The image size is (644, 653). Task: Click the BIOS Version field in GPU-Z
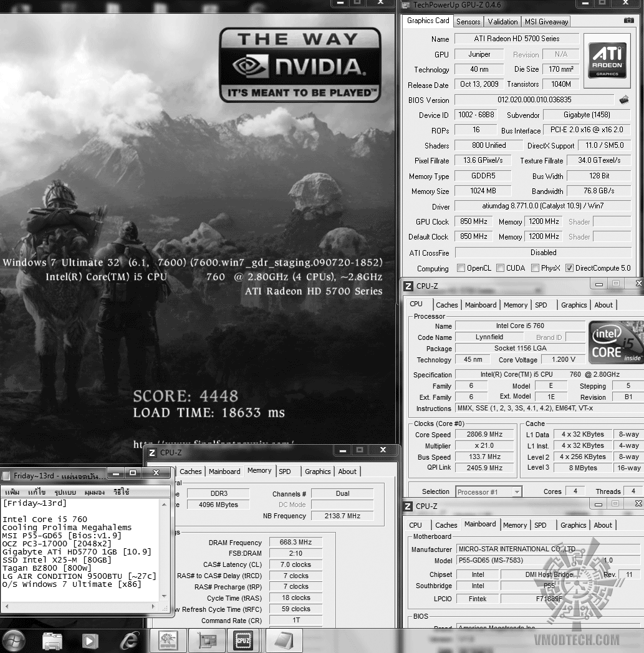click(x=534, y=100)
